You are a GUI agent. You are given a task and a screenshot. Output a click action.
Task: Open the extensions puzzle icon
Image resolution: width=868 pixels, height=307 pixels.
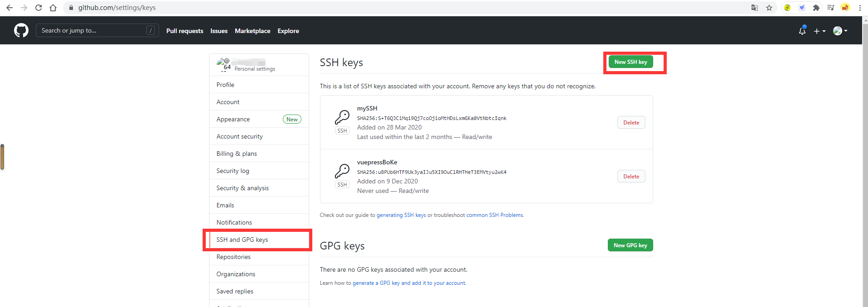tap(816, 8)
